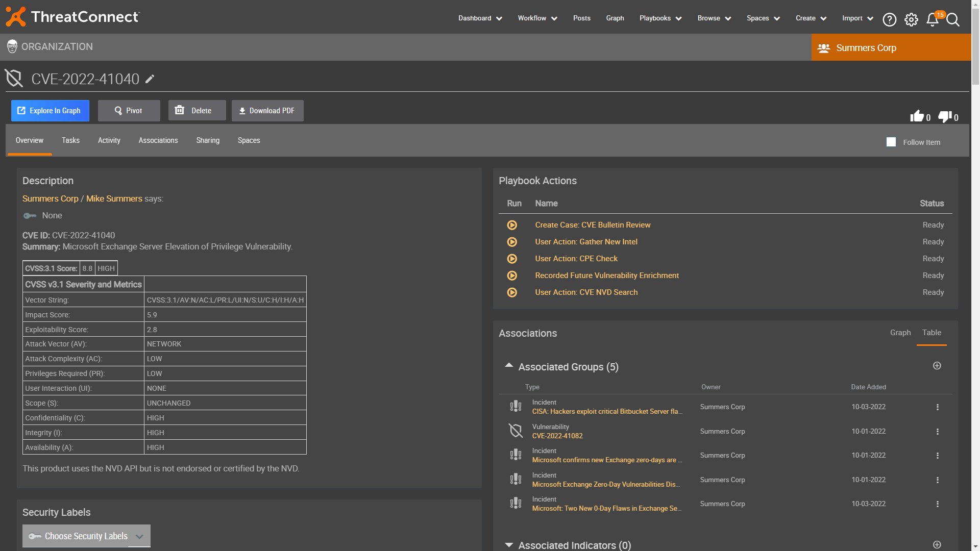Run User Action: CPE Check playbook
Image resolution: width=980 pixels, height=551 pixels.
pyautogui.click(x=512, y=259)
